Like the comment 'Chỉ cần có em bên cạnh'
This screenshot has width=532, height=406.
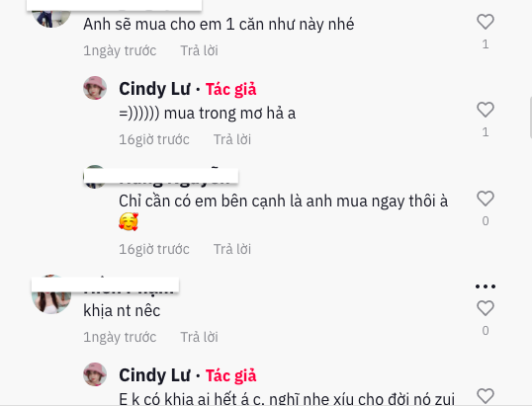(x=486, y=199)
